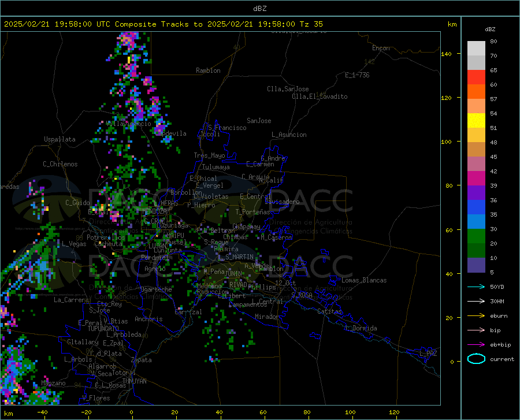
Task: Click the C_Chilenos map label
Action: coord(60,164)
